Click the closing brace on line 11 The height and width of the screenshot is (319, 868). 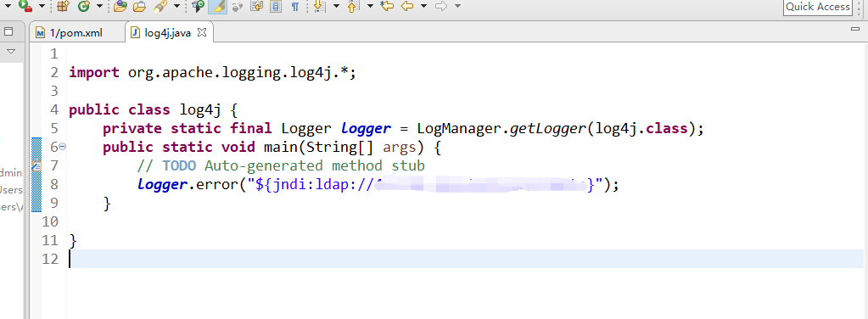(73, 240)
